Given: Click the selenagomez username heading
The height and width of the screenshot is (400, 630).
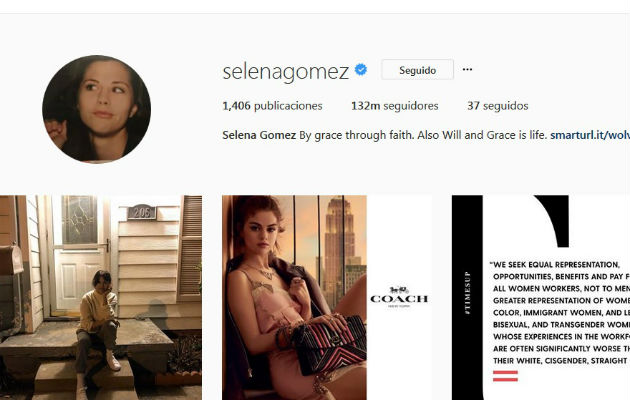Looking at the screenshot, I should point(285,71).
